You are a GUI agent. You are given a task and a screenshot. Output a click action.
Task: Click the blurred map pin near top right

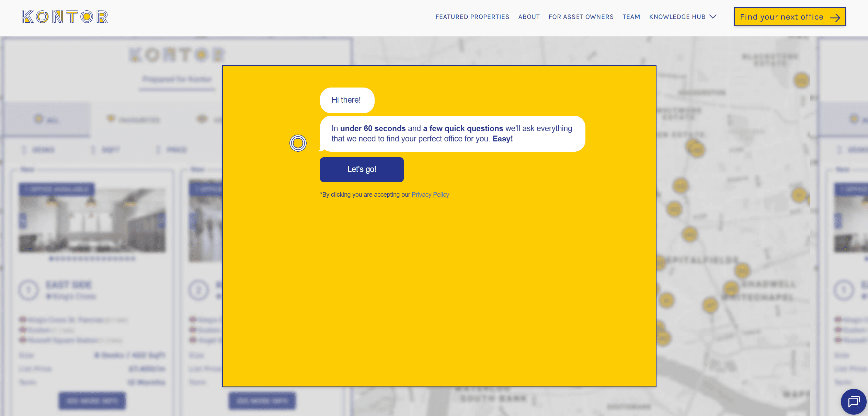coord(801,81)
